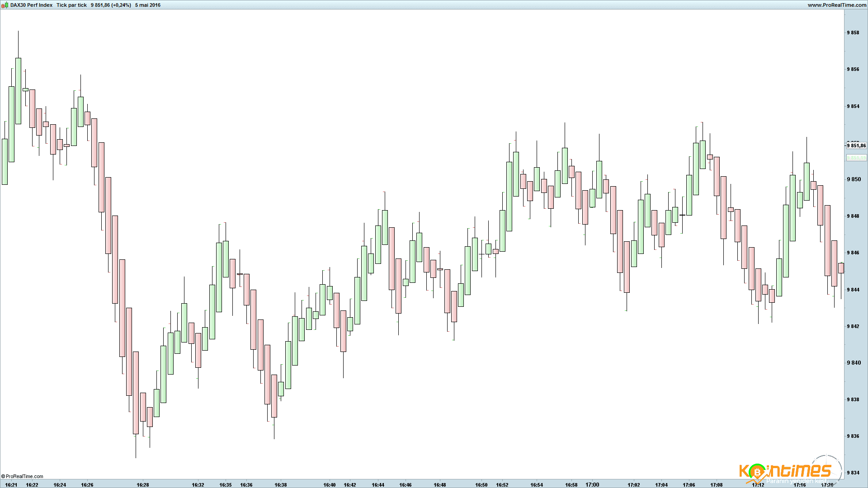Select the DAX30 Perf Index title label
This screenshot has height=488, width=868.
(31, 5)
